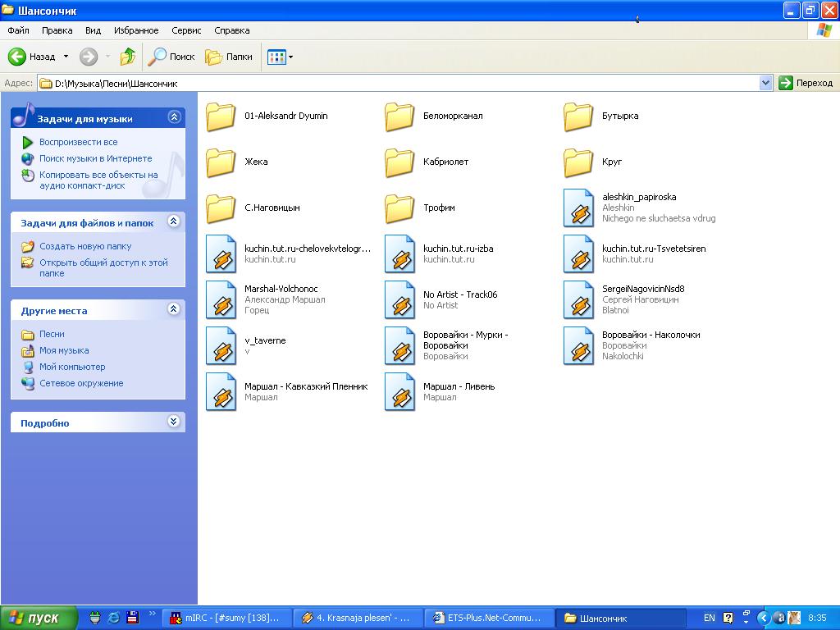Collapse the Задачи для музыки panel
The height and width of the screenshot is (630, 840).
tap(174, 117)
